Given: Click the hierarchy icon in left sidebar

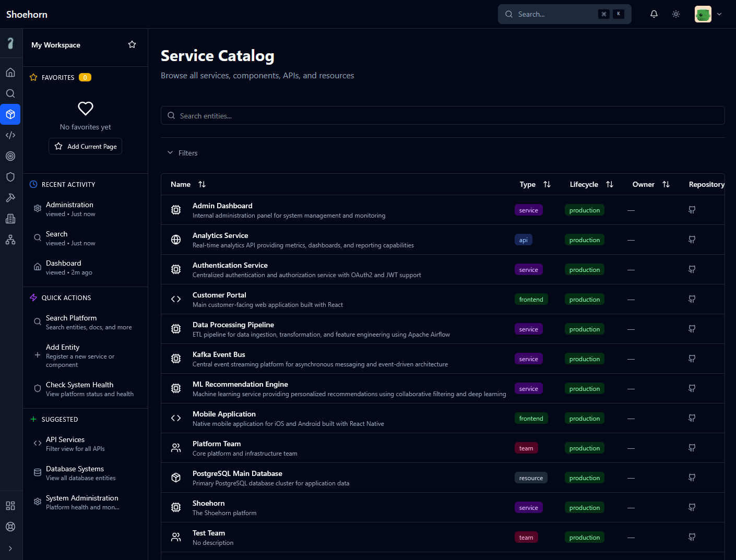Looking at the screenshot, I should pos(10,240).
